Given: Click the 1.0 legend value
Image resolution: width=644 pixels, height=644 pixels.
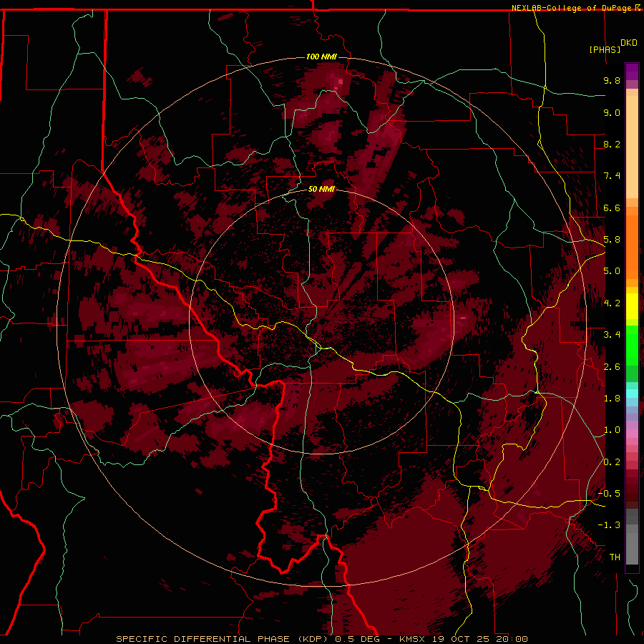Looking at the screenshot, I should click(x=612, y=430).
